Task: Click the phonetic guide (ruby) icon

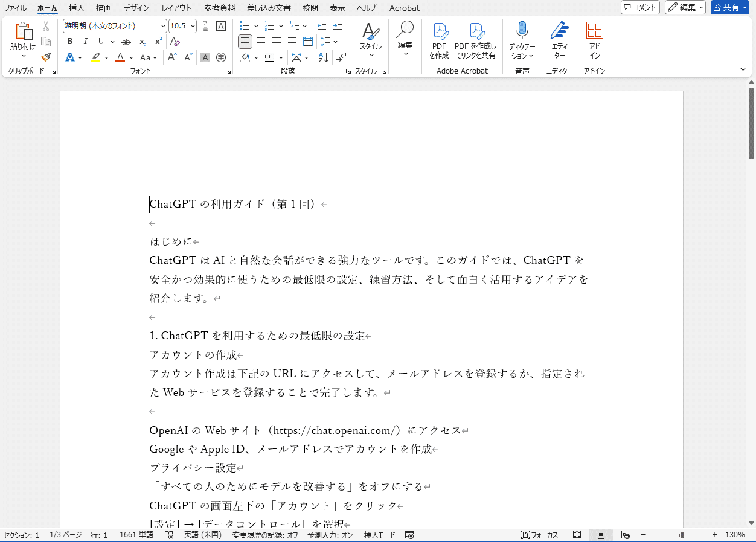Action: [x=205, y=26]
